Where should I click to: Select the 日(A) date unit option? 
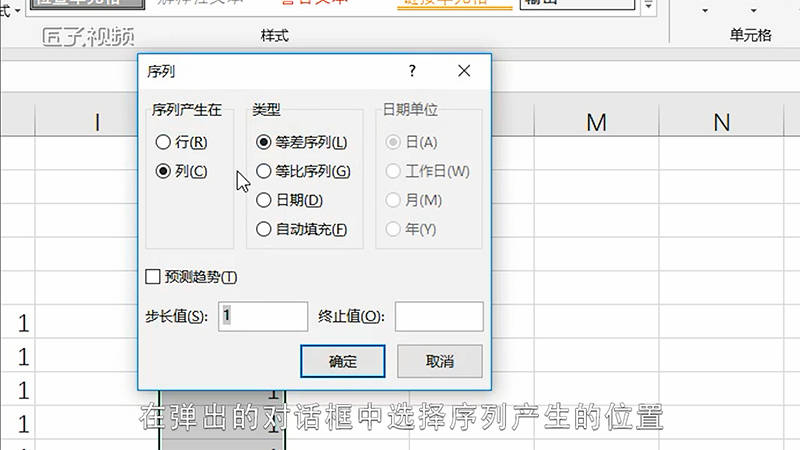pos(394,143)
